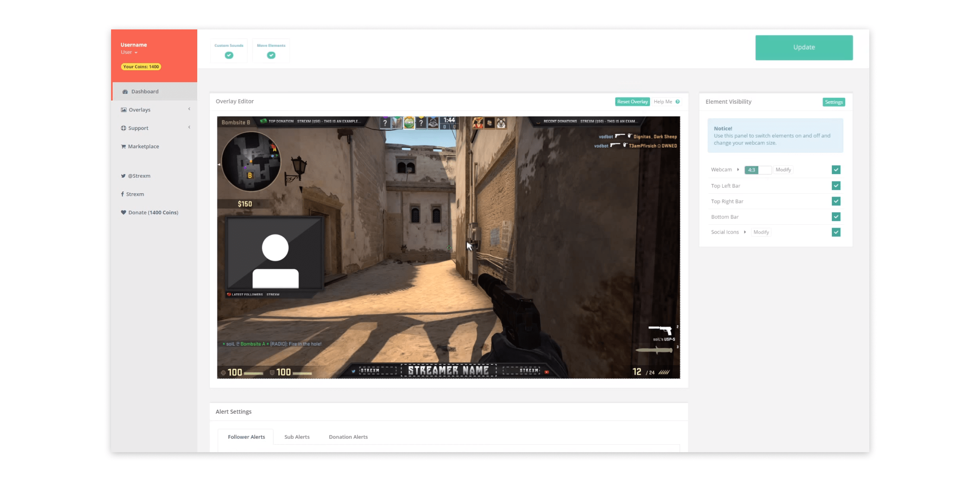Click the YouTube icon in overlay bottom bar

546,372
